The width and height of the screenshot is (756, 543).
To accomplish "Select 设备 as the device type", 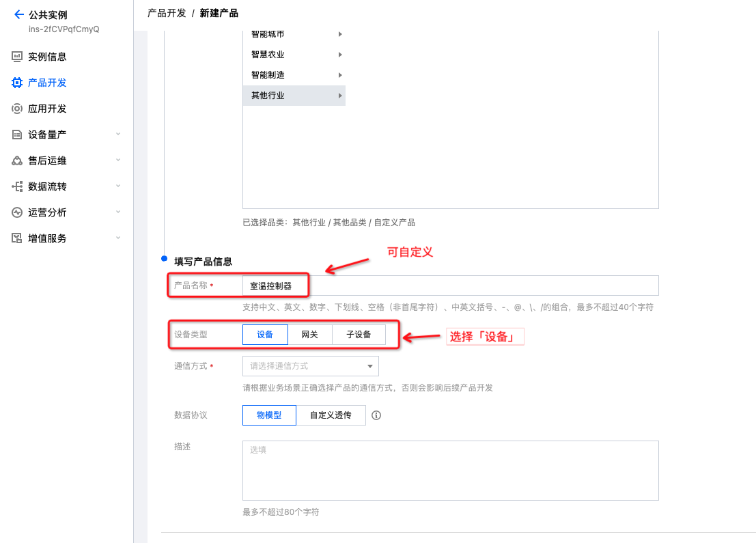I will click(265, 335).
